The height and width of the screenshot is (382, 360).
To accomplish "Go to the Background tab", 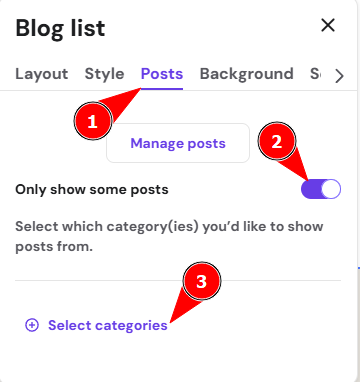I will click(247, 74).
